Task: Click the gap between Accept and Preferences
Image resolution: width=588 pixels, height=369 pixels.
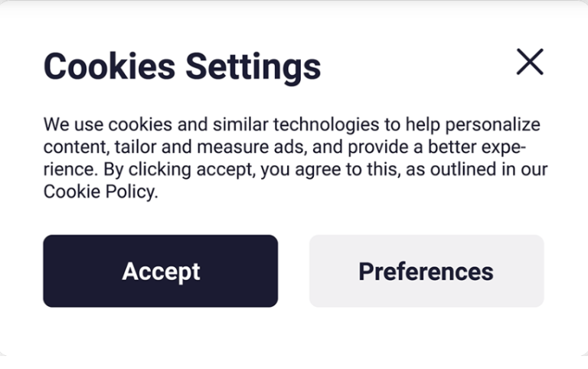Action: coord(293,271)
